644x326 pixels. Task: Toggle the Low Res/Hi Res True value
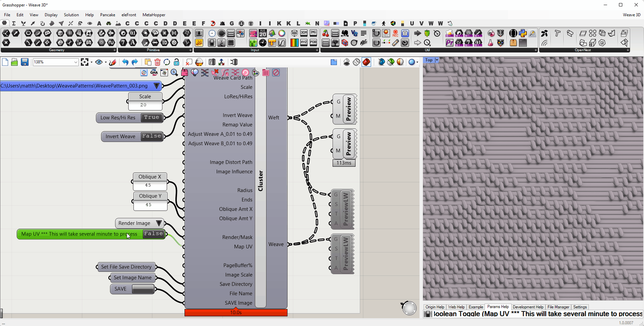[151, 118]
